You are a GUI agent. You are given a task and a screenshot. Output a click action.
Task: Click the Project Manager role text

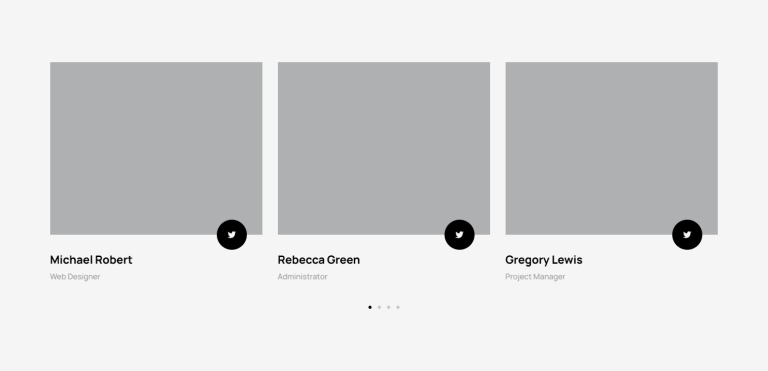click(x=535, y=276)
